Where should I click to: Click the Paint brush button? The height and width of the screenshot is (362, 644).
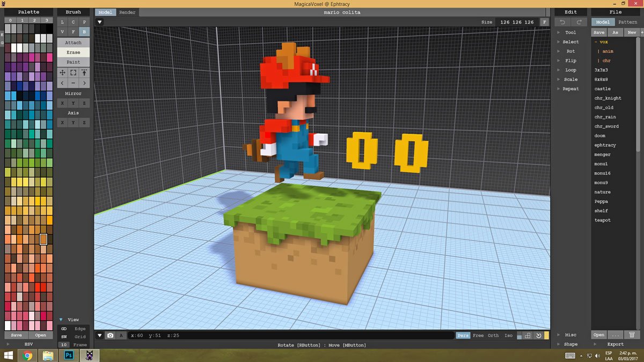74,62
